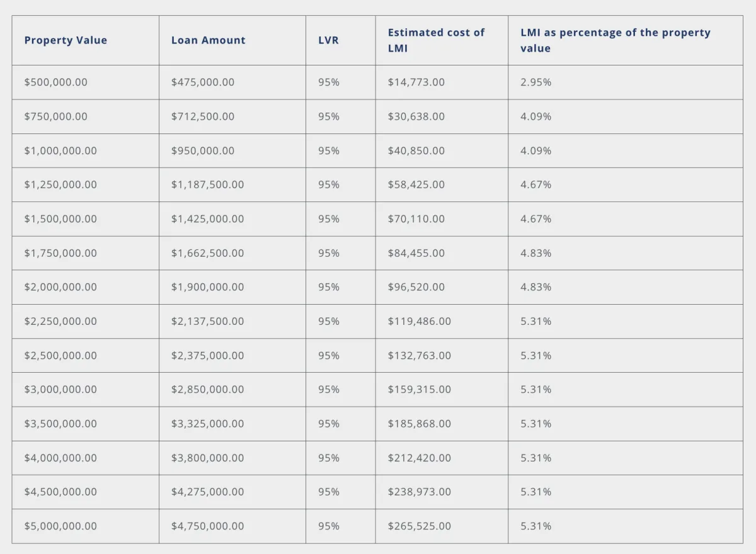Click the $84,455.00 LMI cost cell
Viewport: 756px width, 554px height.
(x=416, y=253)
